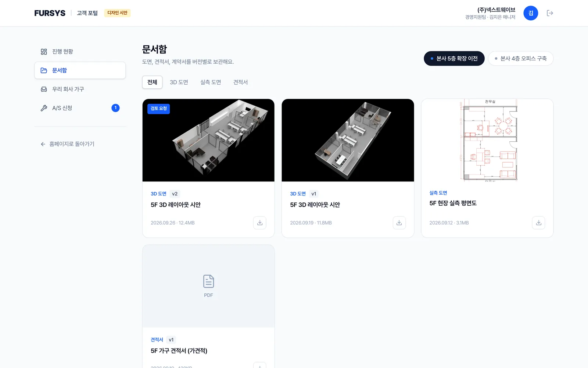Click the FURSYS logo
The height and width of the screenshot is (368, 588).
[50, 13]
